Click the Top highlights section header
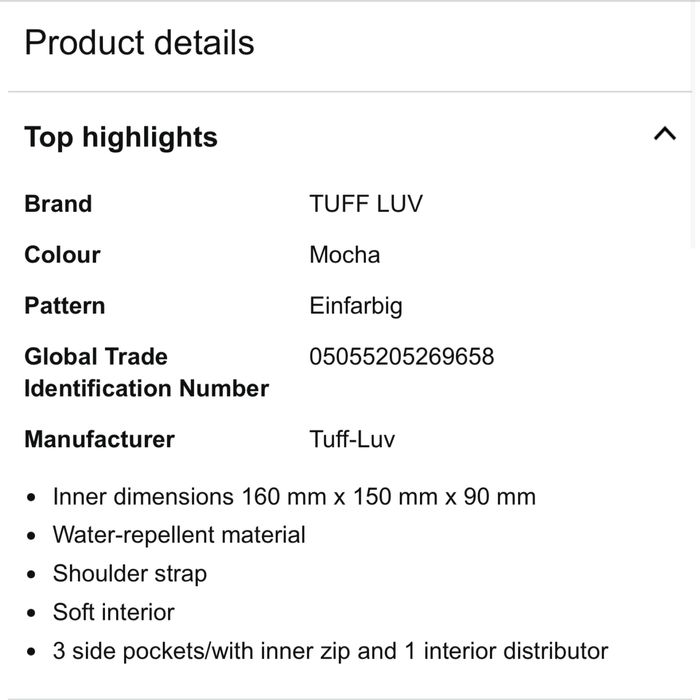Image resolution: width=700 pixels, height=700 pixels. [121, 137]
